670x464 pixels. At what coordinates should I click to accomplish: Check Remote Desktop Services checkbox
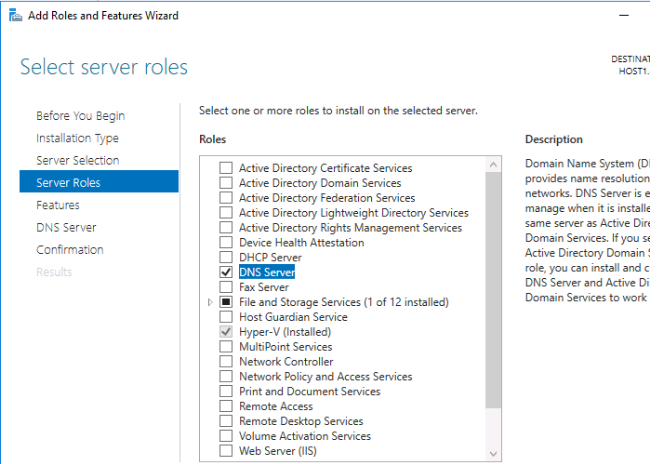tap(226, 421)
